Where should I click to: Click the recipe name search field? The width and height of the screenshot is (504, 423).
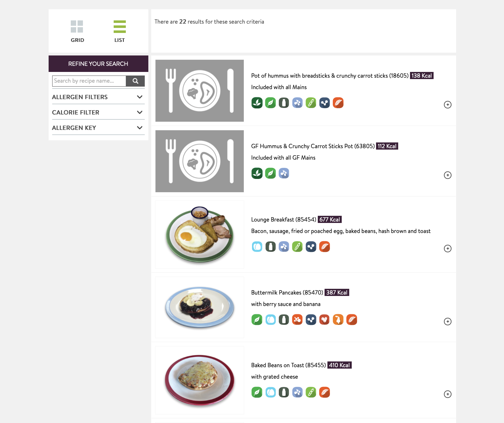89,81
